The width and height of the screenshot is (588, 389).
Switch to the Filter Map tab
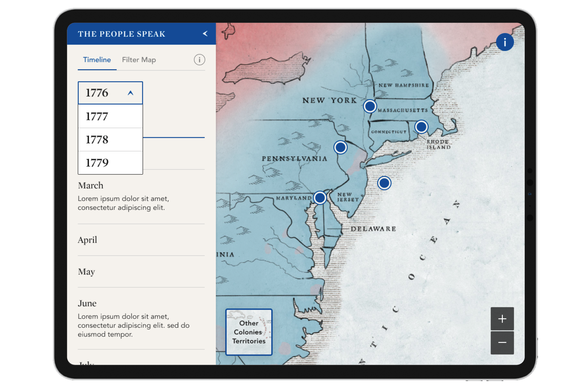(139, 60)
